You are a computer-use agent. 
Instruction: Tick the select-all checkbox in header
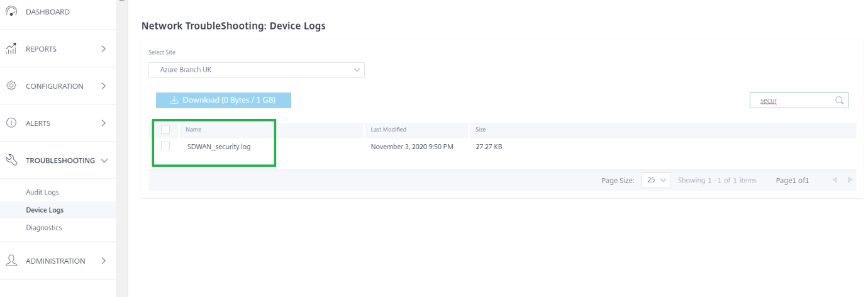[x=165, y=130]
